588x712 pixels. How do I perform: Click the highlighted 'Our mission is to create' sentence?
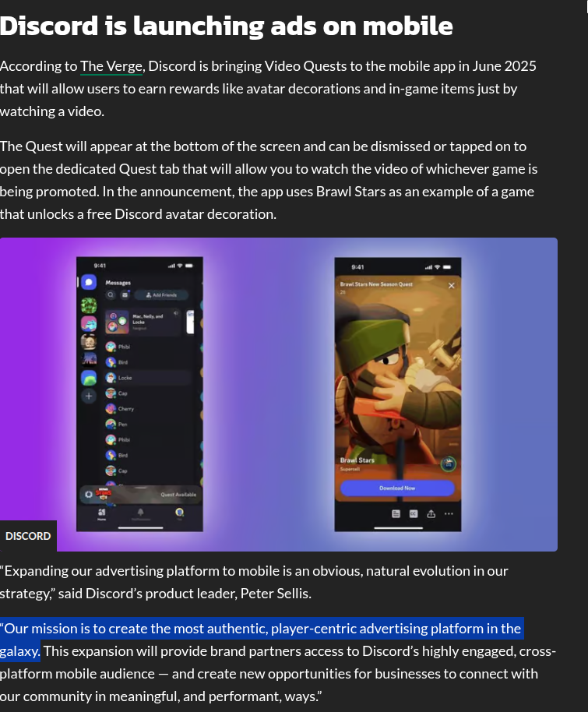[x=261, y=640]
